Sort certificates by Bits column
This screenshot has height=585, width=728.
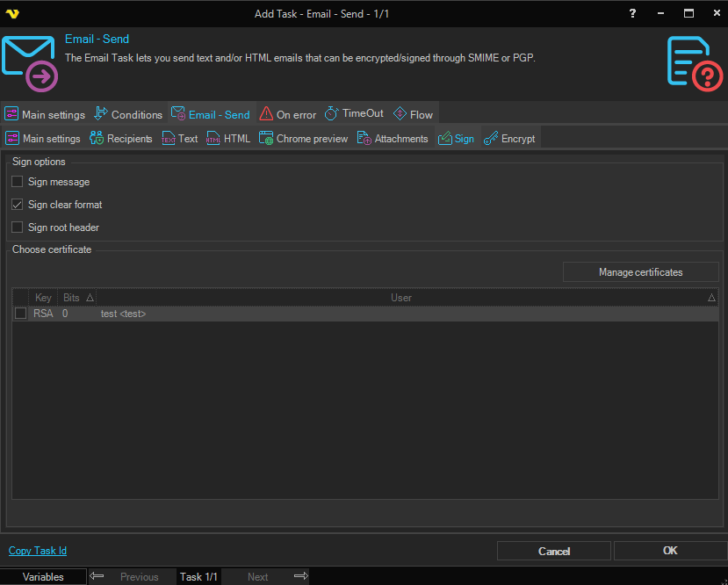point(77,298)
